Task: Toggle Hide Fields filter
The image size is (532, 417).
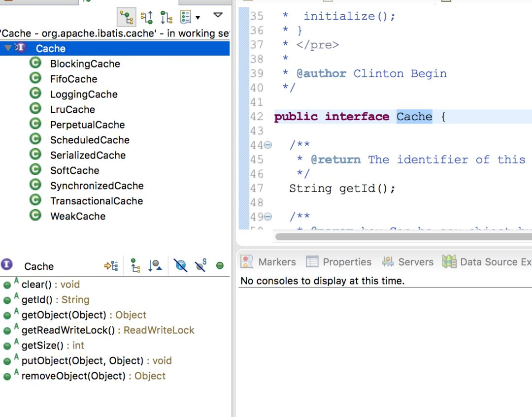Action: pos(180,265)
